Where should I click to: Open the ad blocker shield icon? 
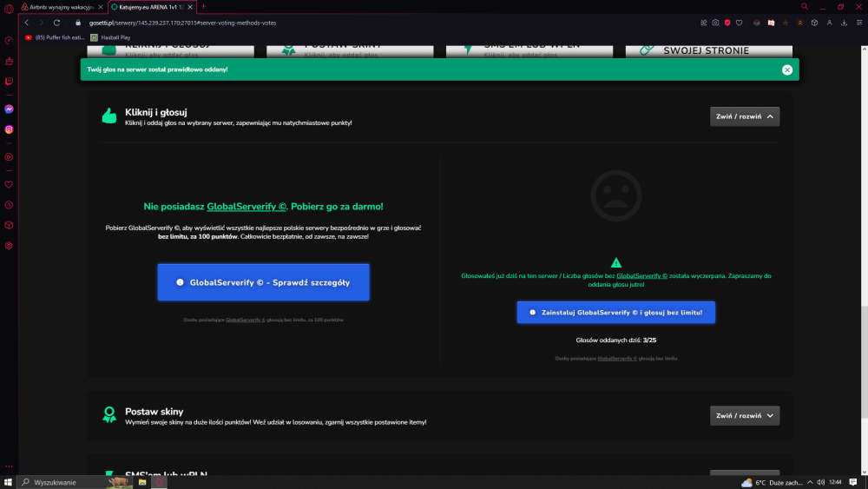tap(727, 23)
